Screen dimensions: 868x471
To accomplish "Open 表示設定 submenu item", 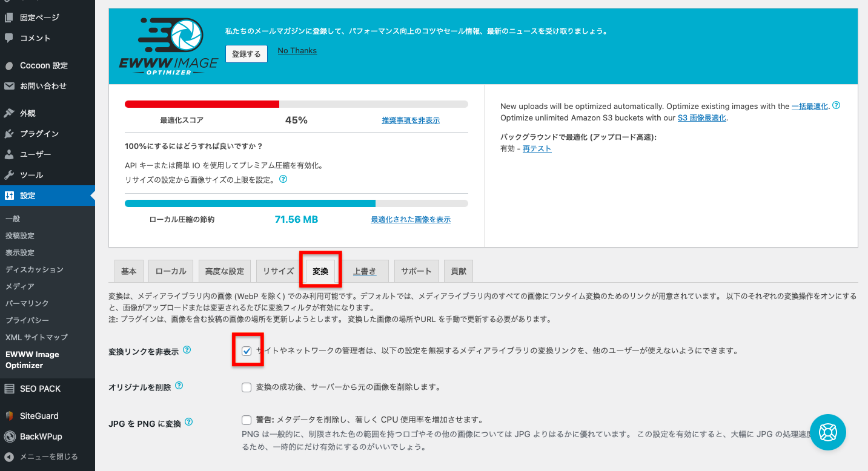I will click(20, 252).
